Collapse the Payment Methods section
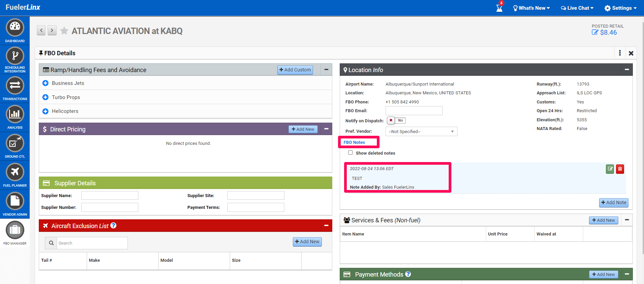The height and width of the screenshot is (284, 644). tap(627, 274)
